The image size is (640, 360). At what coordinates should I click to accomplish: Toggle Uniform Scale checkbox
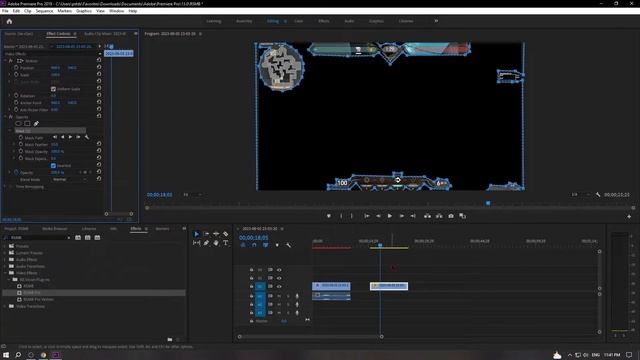tap(53, 89)
